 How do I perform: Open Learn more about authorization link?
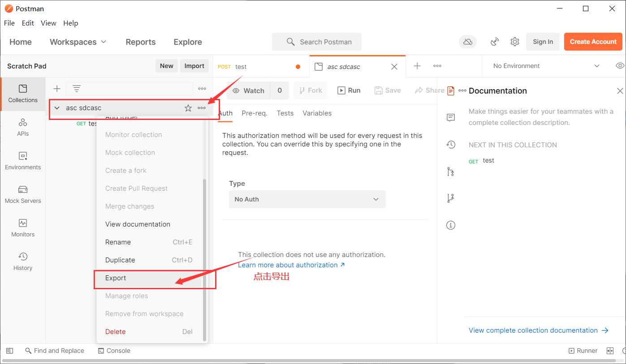coord(292,265)
